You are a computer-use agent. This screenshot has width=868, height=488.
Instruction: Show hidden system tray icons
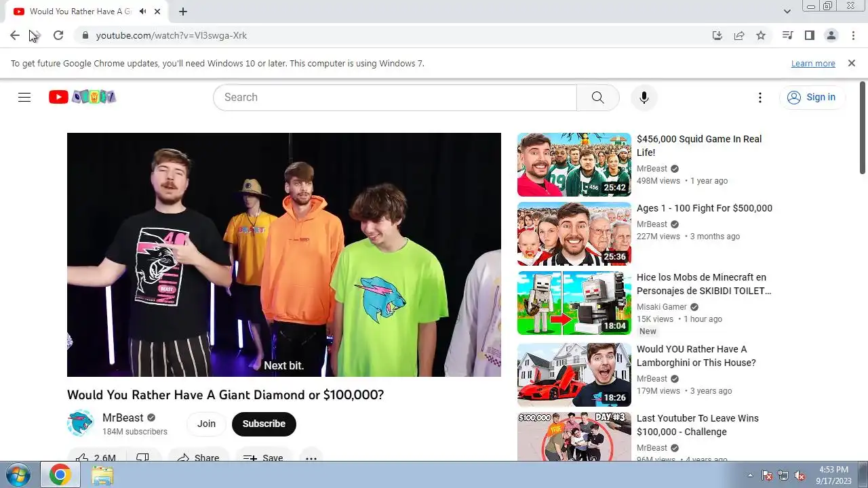click(x=750, y=475)
